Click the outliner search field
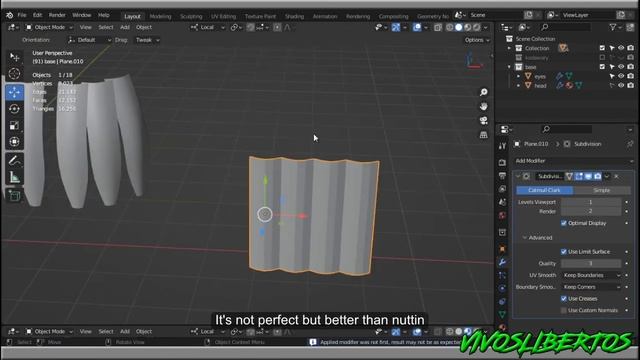This screenshot has height=360, width=640. (565, 27)
